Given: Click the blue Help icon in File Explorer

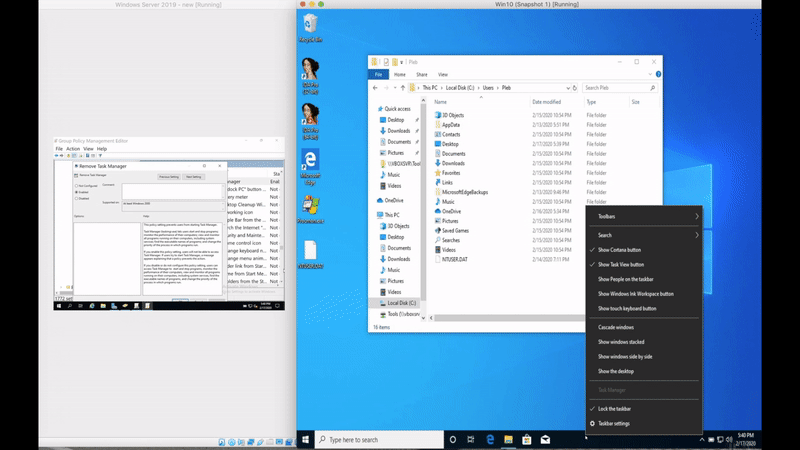Looking at the screenshot, I should (658, 74).
